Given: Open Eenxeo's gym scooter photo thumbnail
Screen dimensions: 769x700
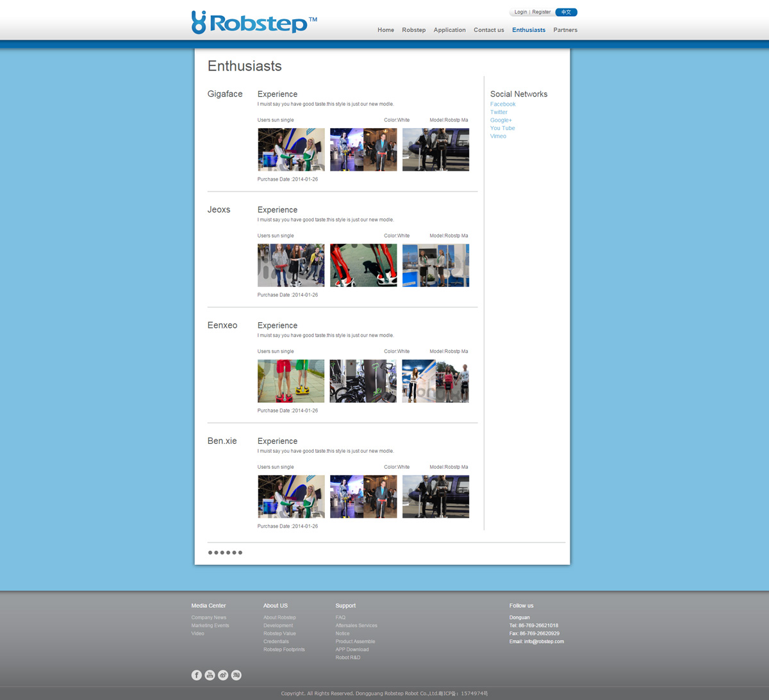Looking at the screenshot, I should 363,381.
